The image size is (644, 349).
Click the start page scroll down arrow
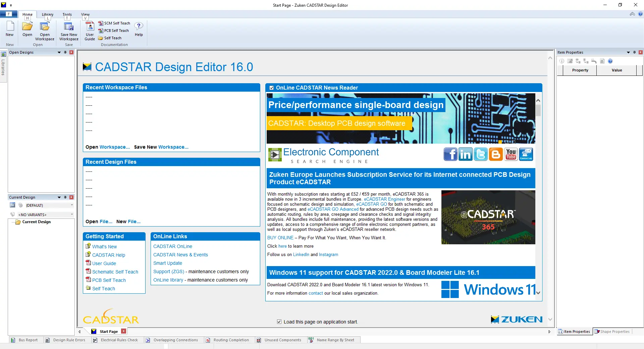point(550,319)
